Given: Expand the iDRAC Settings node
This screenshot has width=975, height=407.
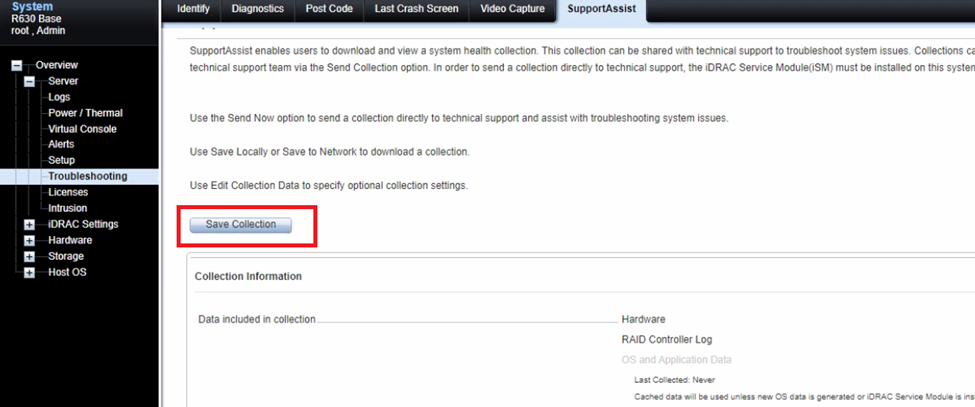Looking at the screenshot, I should pyautogui.click(x=29, y=224).
